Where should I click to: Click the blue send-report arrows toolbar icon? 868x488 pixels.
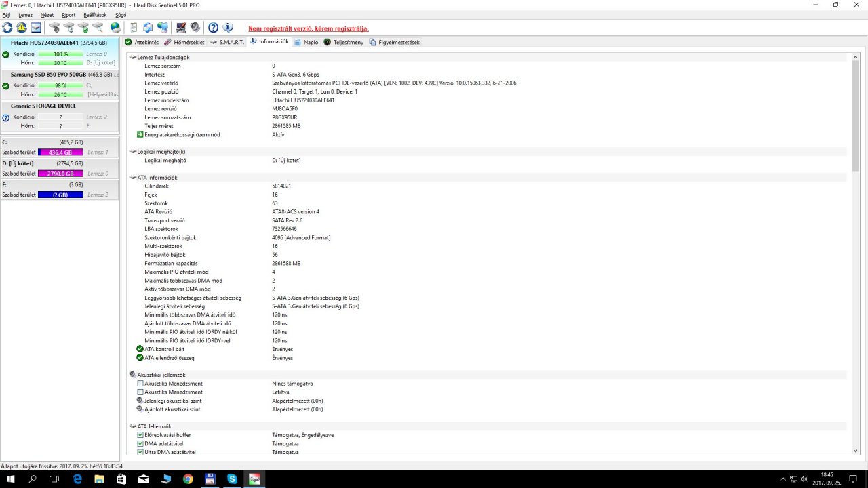pos(148,28)
